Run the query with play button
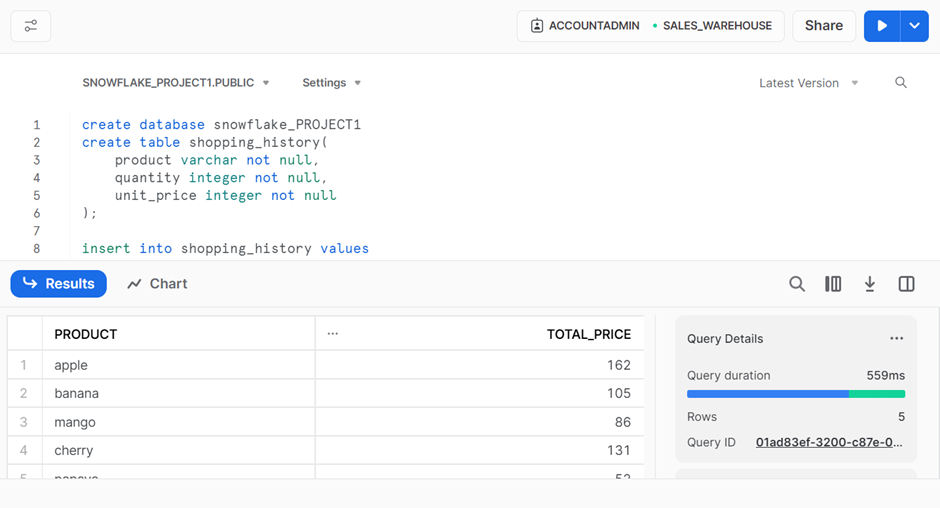The height and width of the screenshot is (508, 940). click(881, 26)
